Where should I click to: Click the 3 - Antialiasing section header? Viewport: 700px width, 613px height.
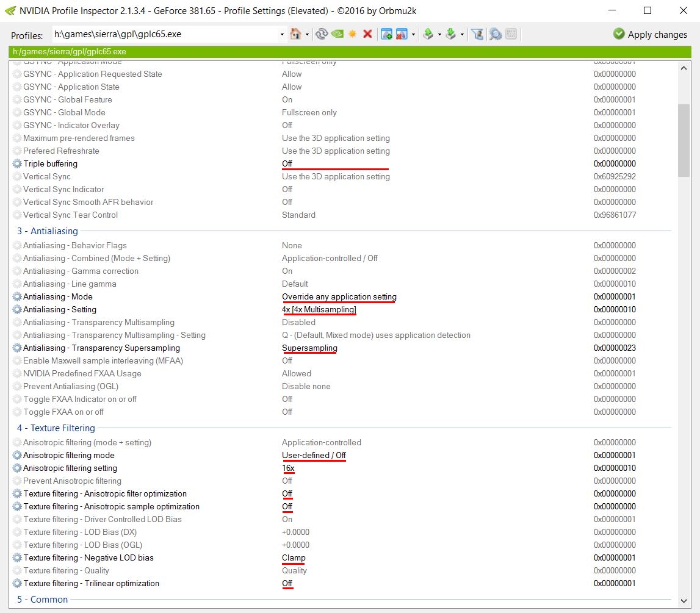click(x=48, y=231)
